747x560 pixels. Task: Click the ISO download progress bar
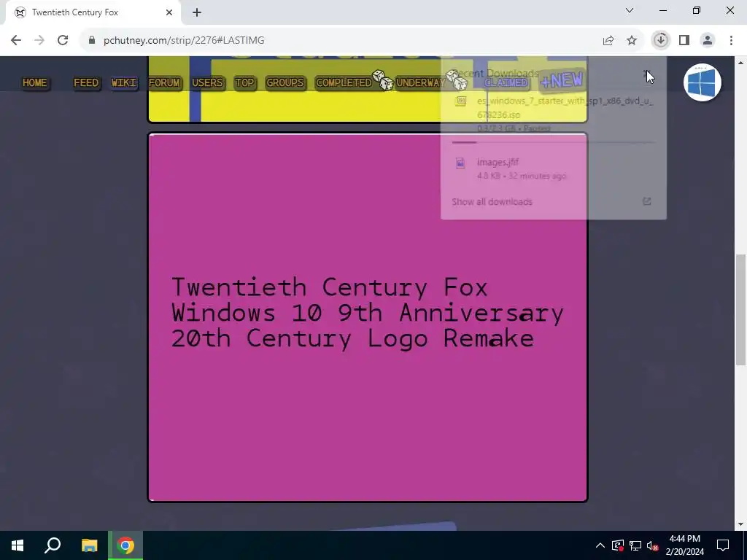[x=553, y=142]
